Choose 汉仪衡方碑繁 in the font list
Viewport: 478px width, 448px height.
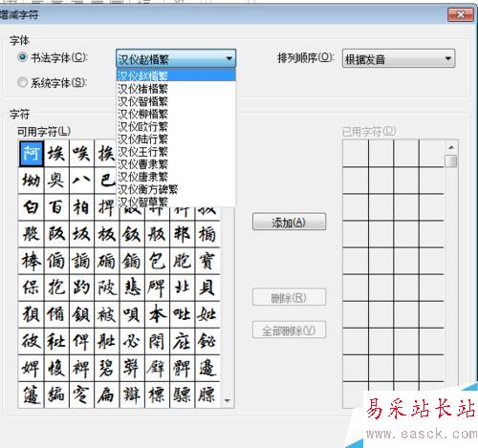click(176, 189)
